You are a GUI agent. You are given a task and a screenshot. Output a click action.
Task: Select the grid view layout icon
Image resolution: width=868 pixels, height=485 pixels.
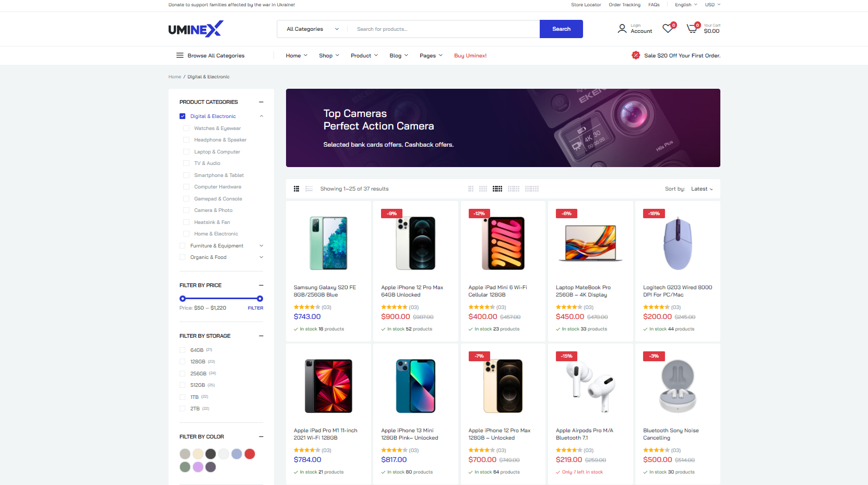coord(296,189)
